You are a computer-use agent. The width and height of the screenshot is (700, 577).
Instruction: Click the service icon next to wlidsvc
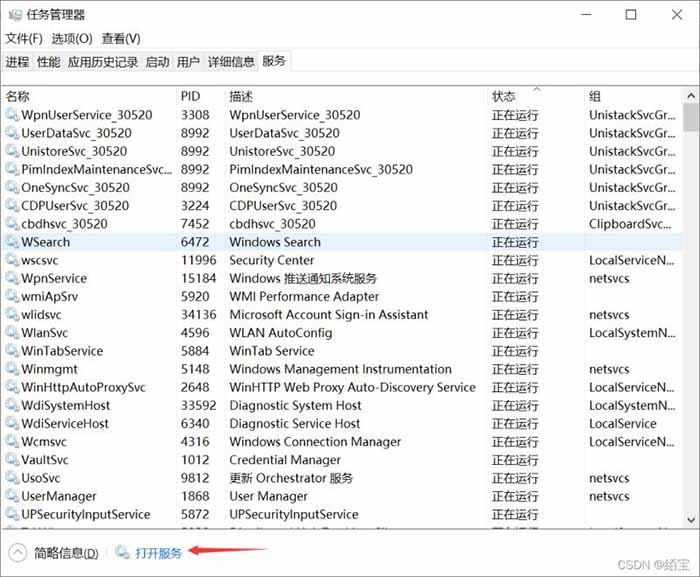pyautogui.click(x=12, y=314)
